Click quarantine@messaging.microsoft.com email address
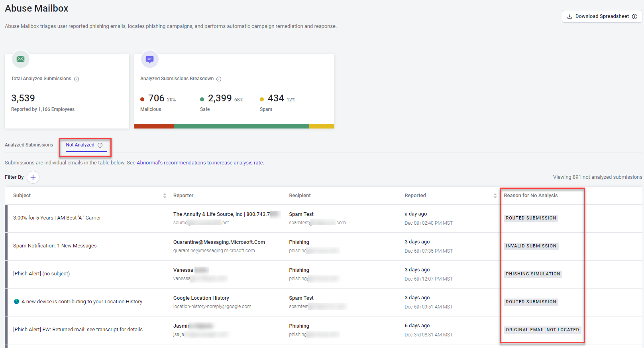Viewport: 644px width, 348px height. tap(214, 251)
